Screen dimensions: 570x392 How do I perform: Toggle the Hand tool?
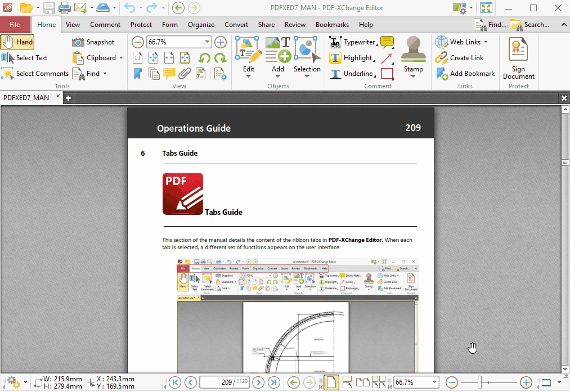coord(17,42)
